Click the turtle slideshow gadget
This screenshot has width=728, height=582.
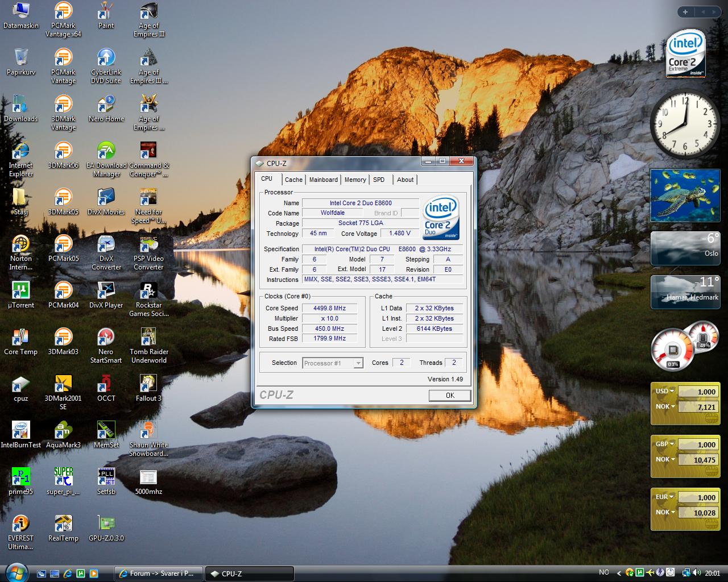686,196
